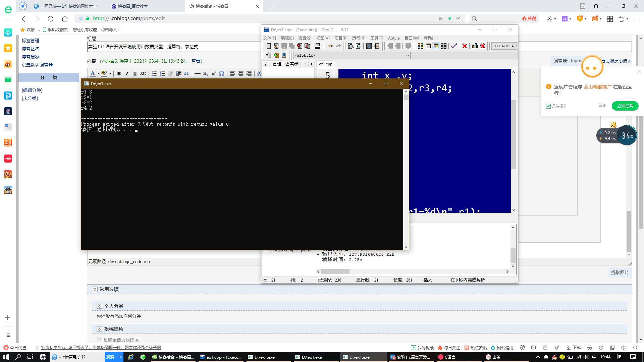644x362 pixels.
Task: Center-align text in blog editor
Action: click(241, 74)
